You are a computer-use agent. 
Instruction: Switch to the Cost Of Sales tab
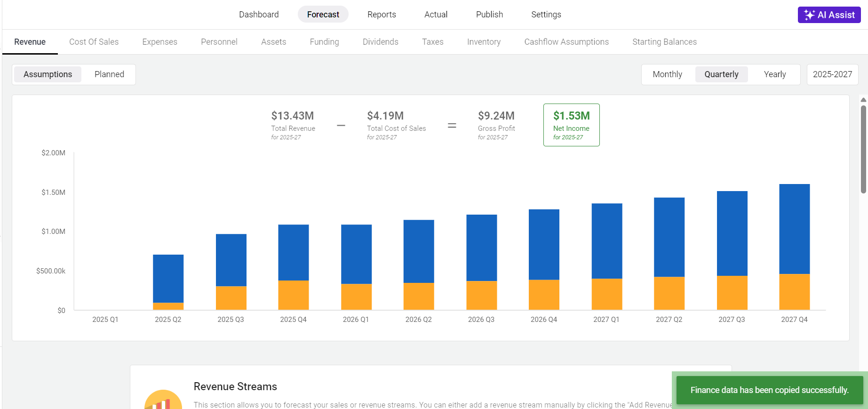coord(94,42)
